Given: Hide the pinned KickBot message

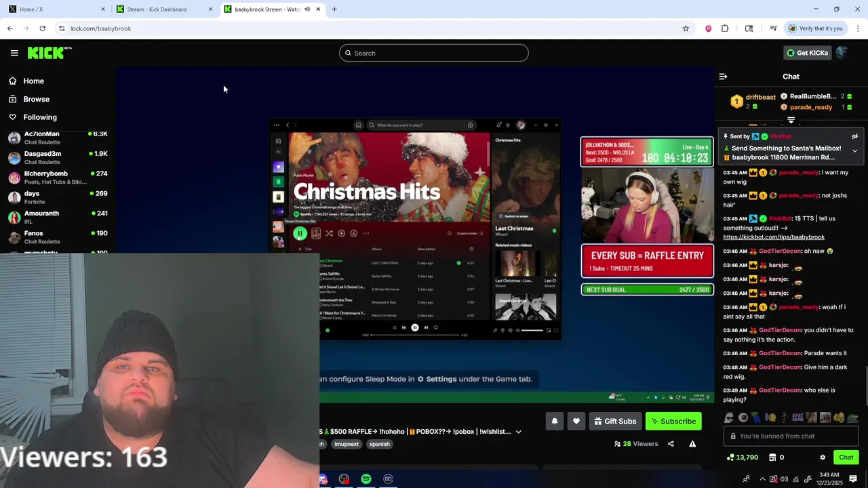Looking at the screenshot, I should tap(854, 136).
